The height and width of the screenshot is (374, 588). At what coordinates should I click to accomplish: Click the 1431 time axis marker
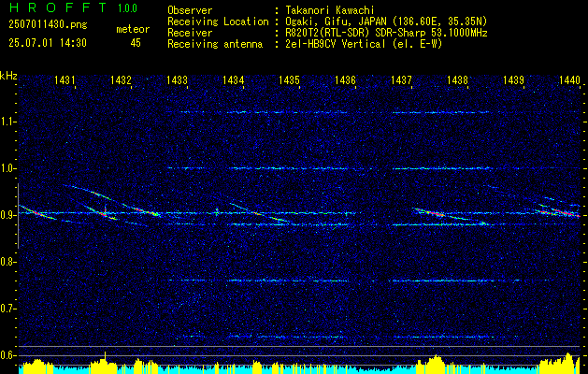65,79
